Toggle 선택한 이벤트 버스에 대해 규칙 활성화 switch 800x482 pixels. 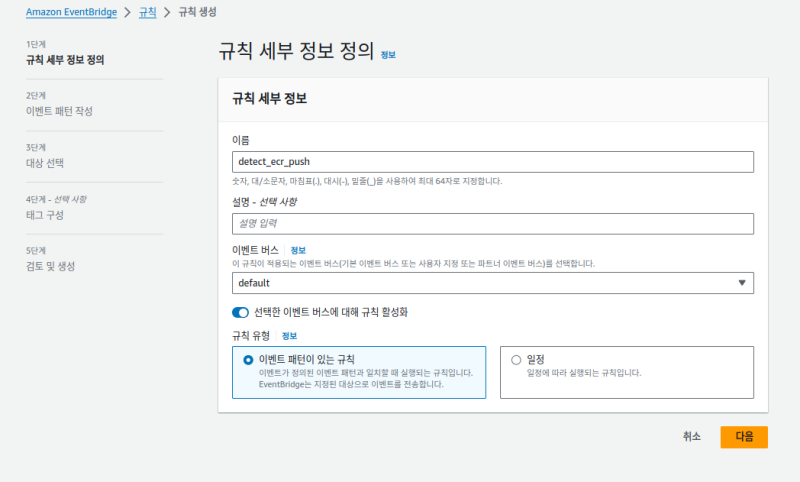click(240, 312)
